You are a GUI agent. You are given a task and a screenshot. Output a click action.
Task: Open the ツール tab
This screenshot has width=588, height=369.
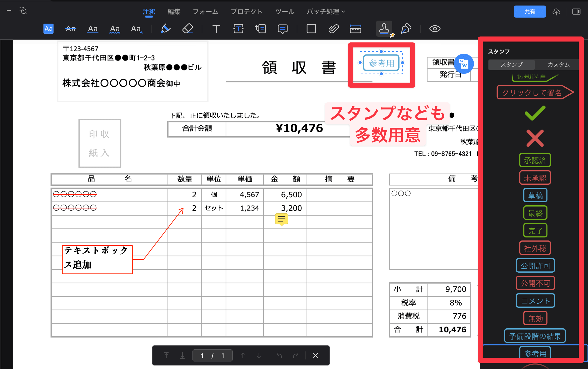coord(285,12)
